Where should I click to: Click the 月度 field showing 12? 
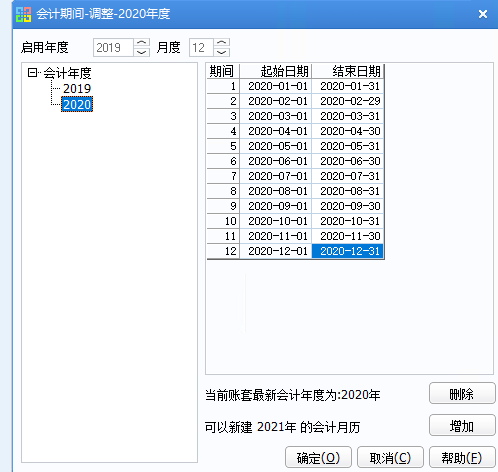pos(201,47)
